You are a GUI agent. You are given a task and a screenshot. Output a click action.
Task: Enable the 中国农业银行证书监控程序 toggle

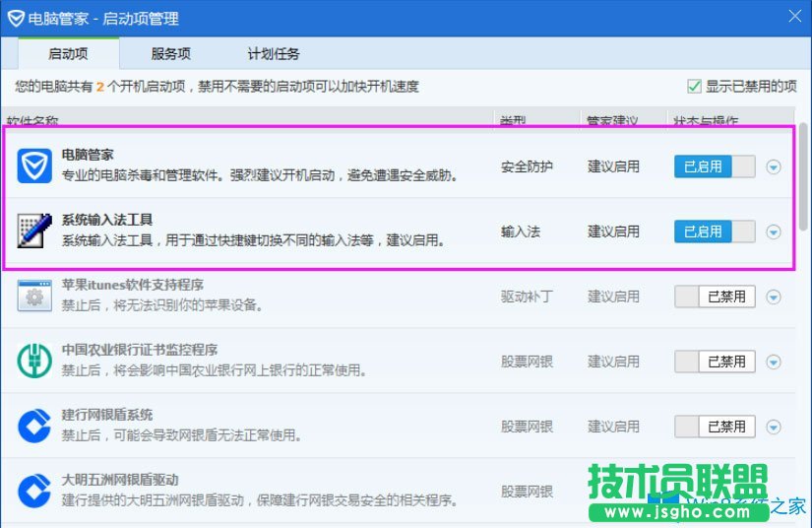click(x=715, y=362)
